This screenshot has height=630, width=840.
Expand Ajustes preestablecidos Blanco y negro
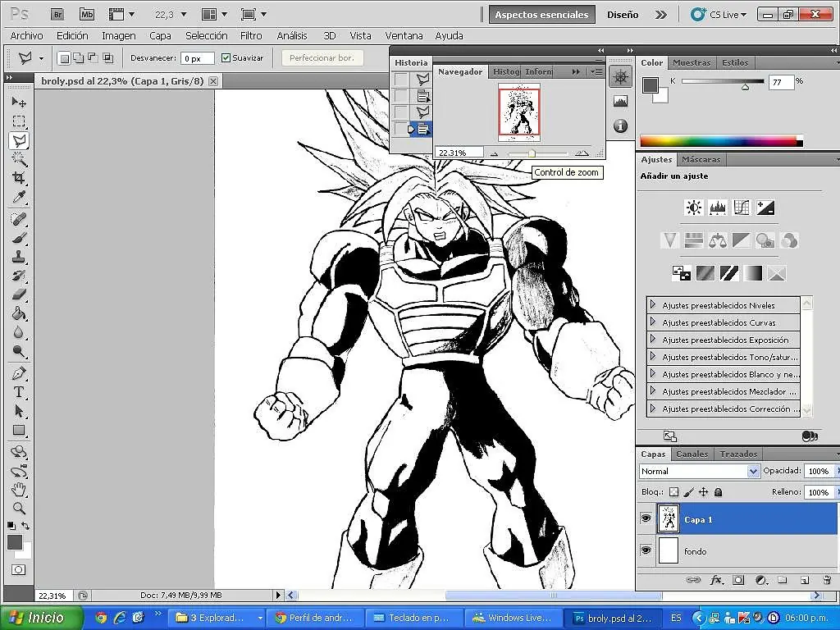tap(652, 373)
